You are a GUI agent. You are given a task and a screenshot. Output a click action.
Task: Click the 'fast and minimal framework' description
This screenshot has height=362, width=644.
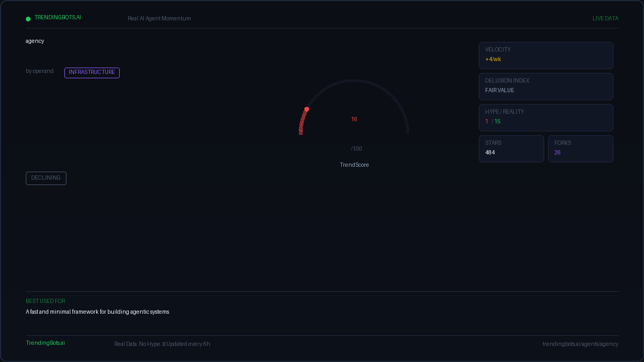(98, 312)
